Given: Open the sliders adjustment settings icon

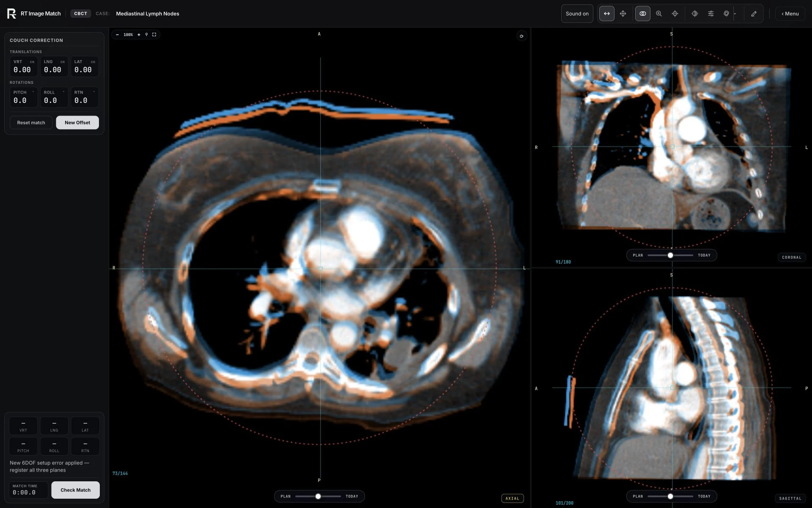Looking at the screenshot, I should (x=711, y=14).
